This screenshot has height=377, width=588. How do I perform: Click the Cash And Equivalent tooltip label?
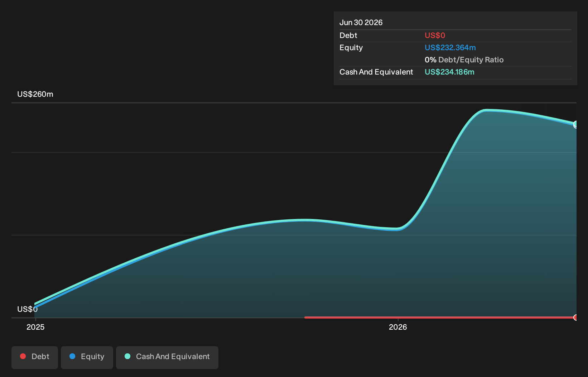tap(376, 72)
